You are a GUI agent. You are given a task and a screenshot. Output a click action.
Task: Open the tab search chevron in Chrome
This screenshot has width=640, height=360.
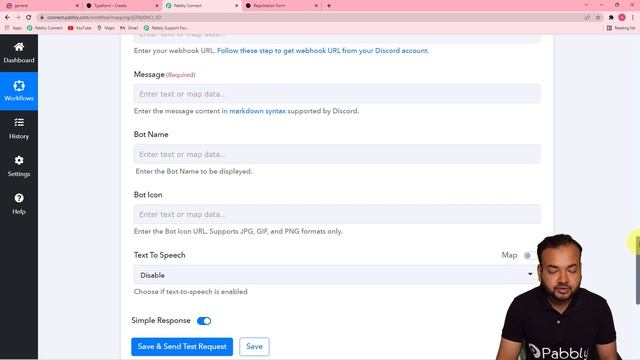point(587,5)
